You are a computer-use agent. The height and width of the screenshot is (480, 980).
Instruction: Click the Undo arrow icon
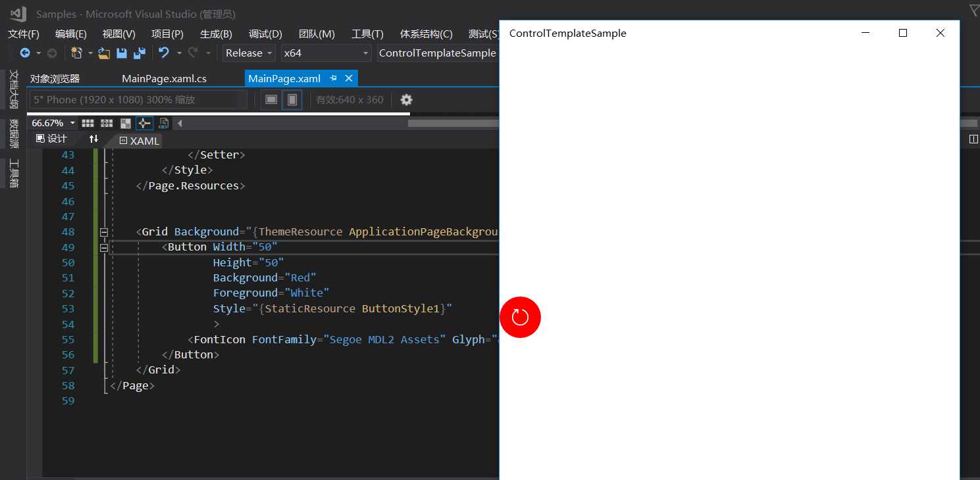pyautogui.click(x=164, y=53)
